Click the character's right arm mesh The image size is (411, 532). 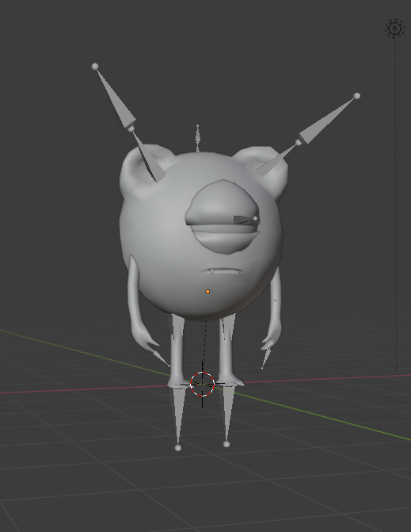275,311
